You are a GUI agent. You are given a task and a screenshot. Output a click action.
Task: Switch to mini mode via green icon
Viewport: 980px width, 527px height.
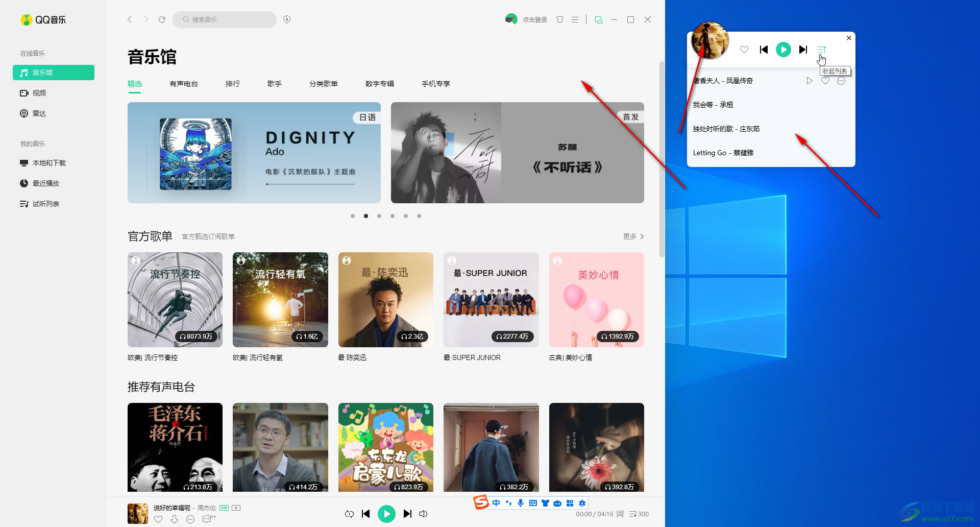(599, 19)
